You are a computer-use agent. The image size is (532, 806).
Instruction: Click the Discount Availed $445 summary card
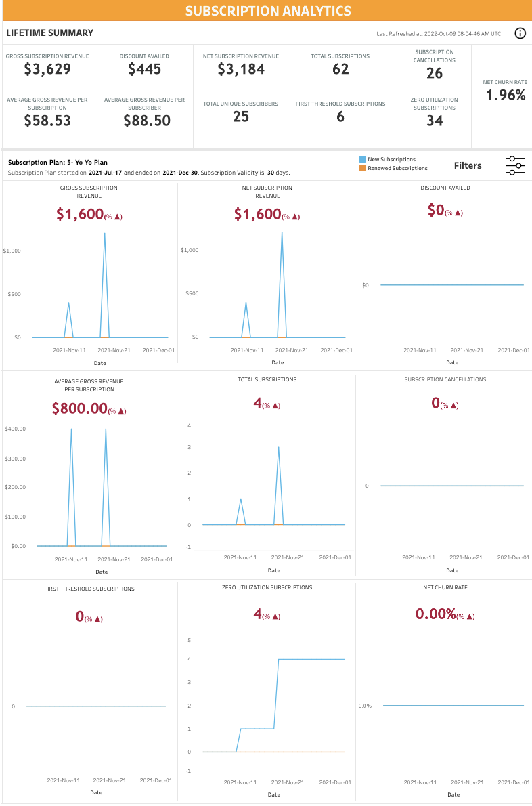click(144, 67)
